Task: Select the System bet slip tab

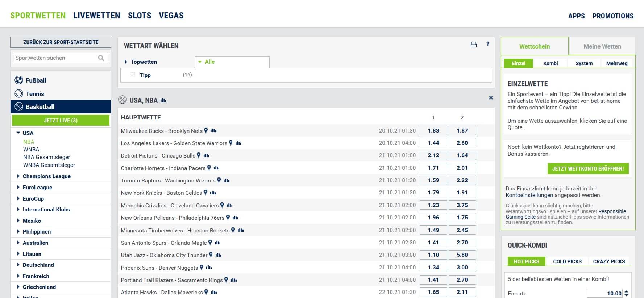Action: tap(584, 63)
